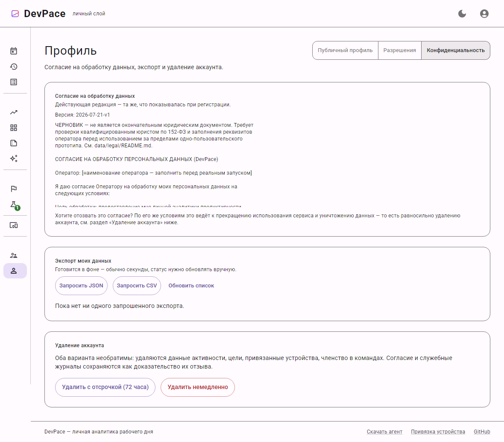
Task: Click Пока нет ни одного запрошенного экспорта text
Action: (x=120, y=306)
